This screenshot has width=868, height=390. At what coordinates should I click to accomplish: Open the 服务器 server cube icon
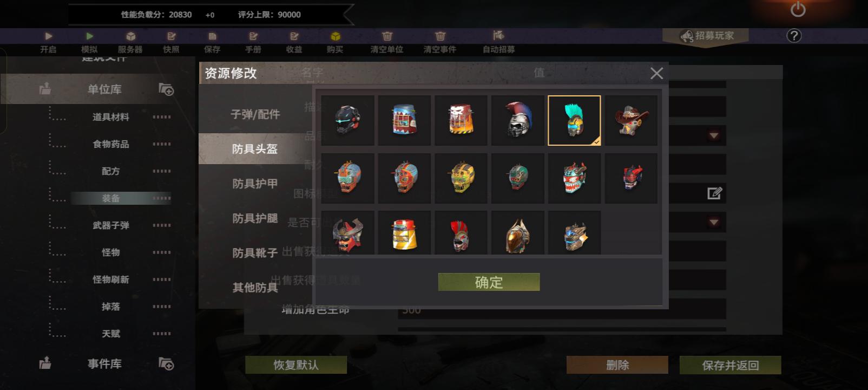130,36
